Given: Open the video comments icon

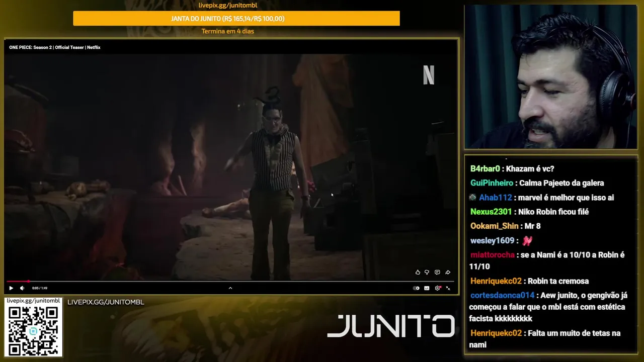Looking at the screenshot, I should click(437, 273).
